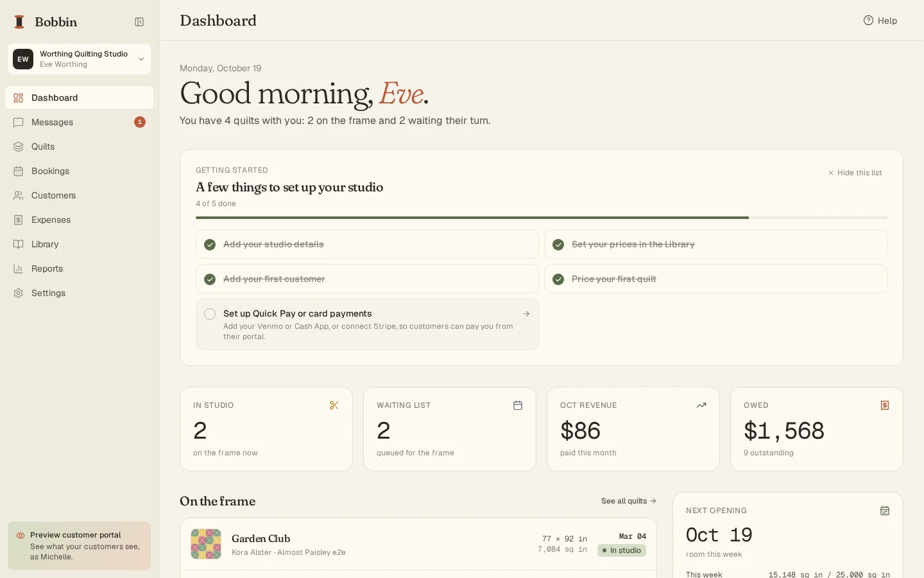The width and height of the screenshot is (924, 578).
Task: Go to Reports page
Action: (x=80, y=268)
